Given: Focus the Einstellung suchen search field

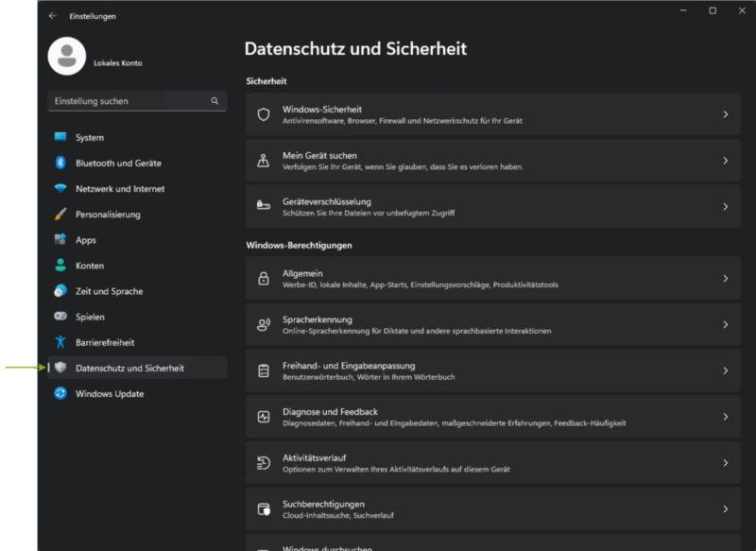Looking at the screenshot, I should 137,101.
